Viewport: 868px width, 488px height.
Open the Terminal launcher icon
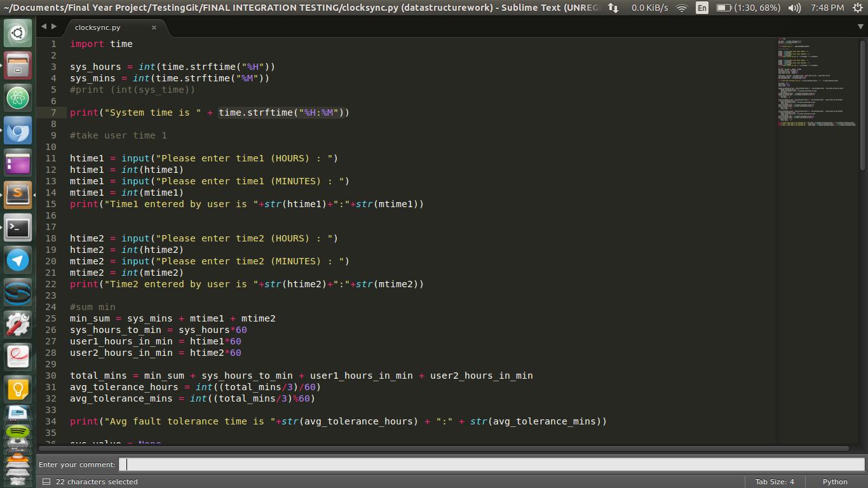18,227
